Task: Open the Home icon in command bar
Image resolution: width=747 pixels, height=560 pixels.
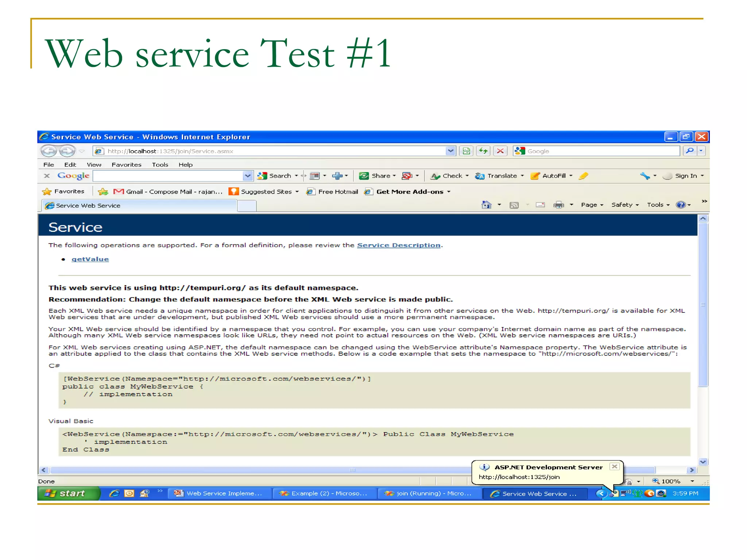Action: 487,205
